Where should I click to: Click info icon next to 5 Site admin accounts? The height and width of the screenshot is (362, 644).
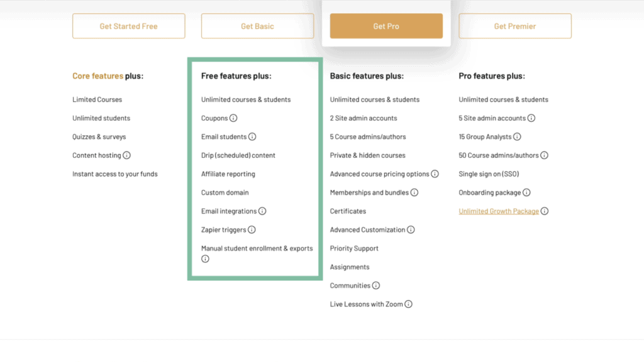pos(531,118)
